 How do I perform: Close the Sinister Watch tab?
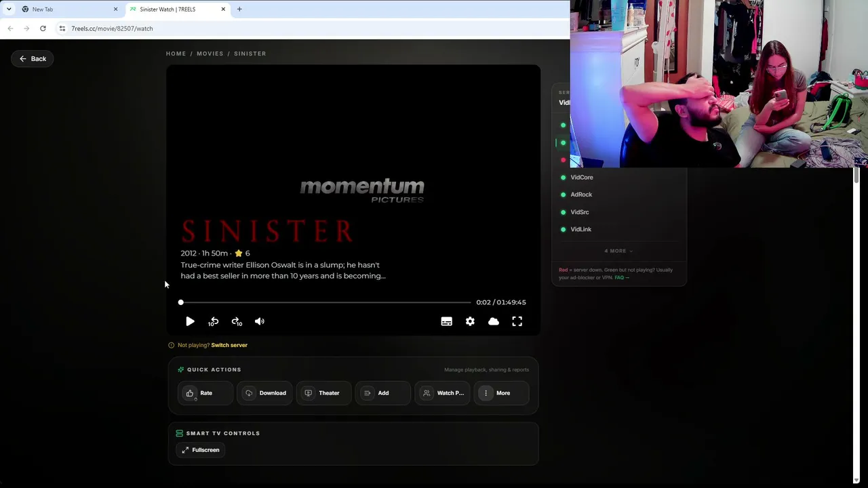pyautogui.click(x=223, y=9)
